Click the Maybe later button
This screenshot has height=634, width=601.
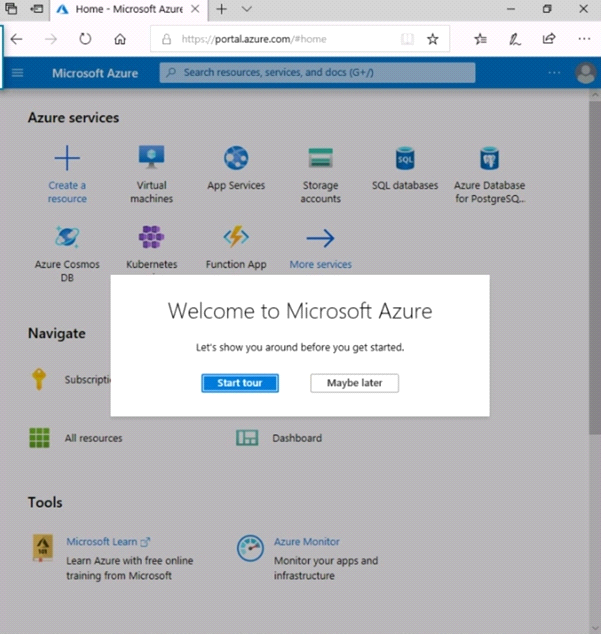[354, 383]
